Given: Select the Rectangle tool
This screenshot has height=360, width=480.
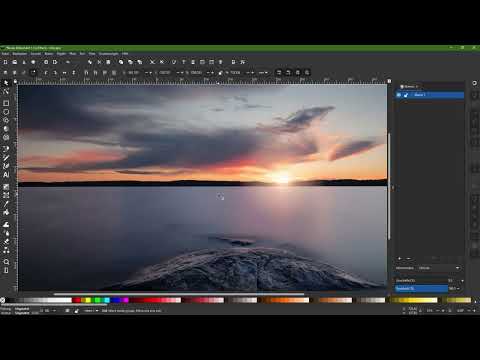Looking at the screenshot, I should tap(6, 103).
